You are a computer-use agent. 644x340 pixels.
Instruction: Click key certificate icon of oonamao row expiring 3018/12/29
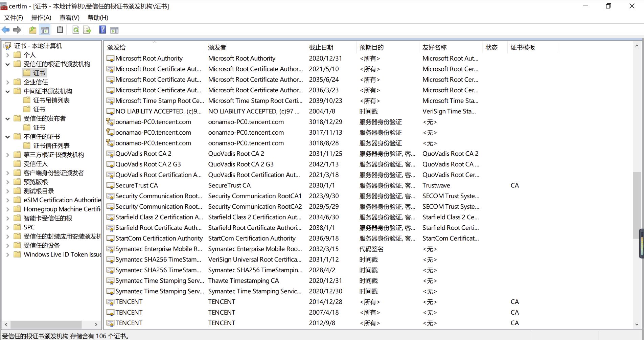tap(110, 122)
